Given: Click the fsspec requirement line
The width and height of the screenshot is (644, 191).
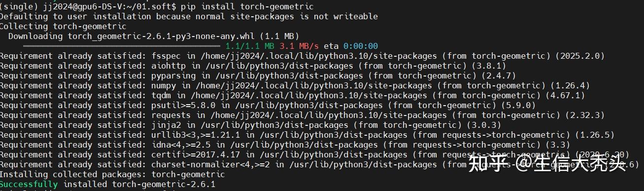Looking at the screenshot, I should (x=302, y=56).
